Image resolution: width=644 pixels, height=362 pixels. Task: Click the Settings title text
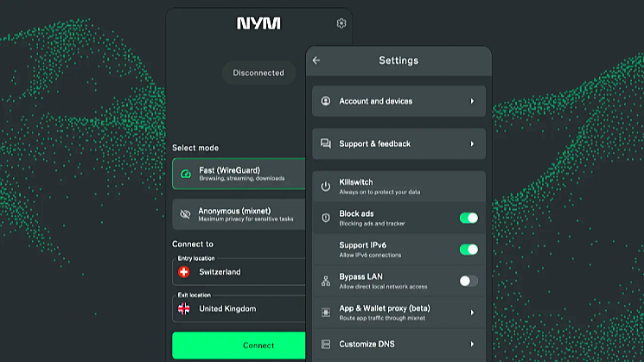pyautogui.click(x=399, y=60)
